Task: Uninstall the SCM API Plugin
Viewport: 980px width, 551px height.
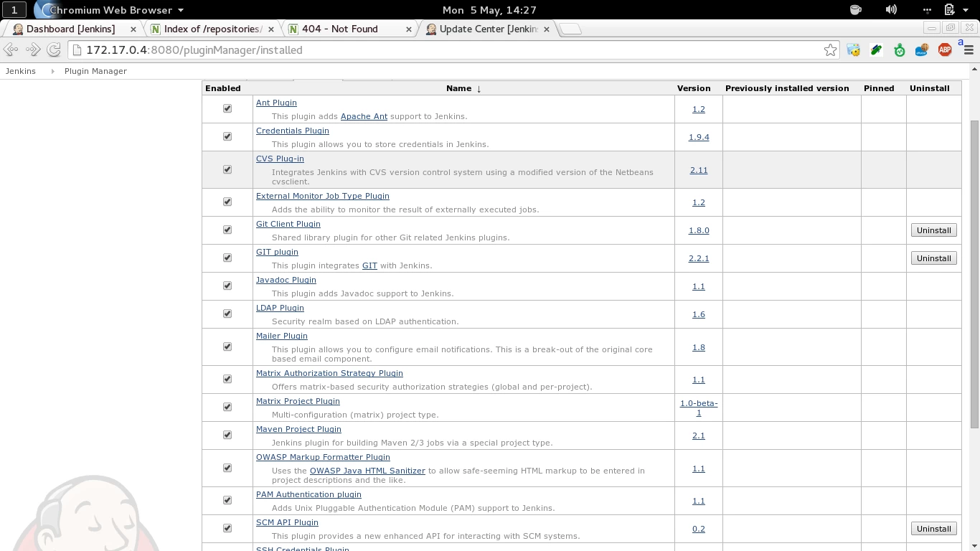Action: click(933, 529)
